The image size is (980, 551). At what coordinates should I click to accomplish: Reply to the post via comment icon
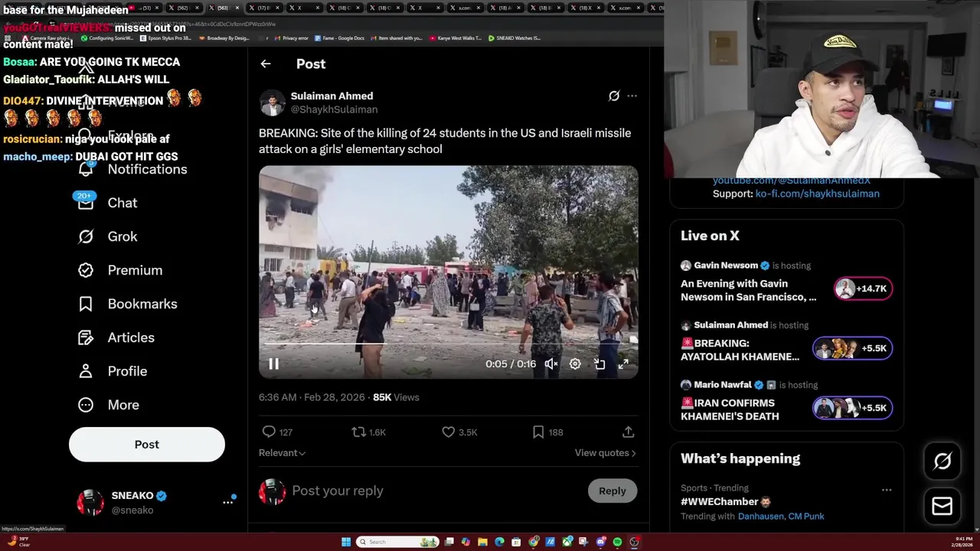(269, 432)
